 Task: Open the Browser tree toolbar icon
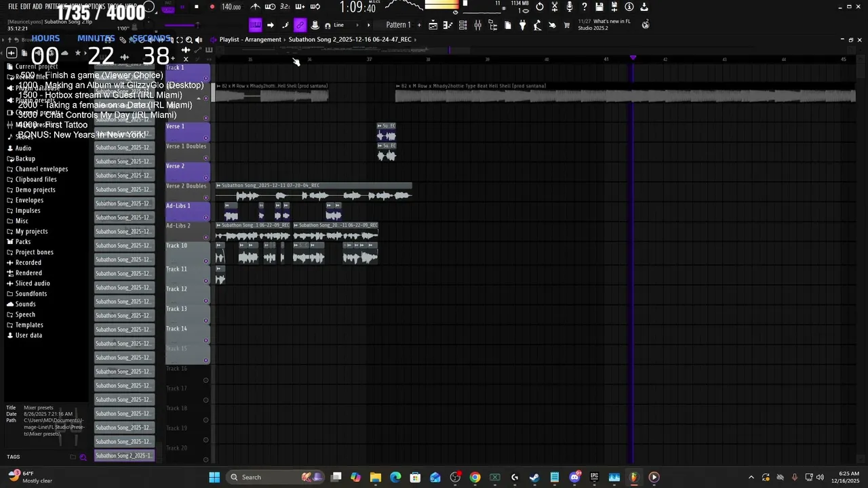pos(492,25)
